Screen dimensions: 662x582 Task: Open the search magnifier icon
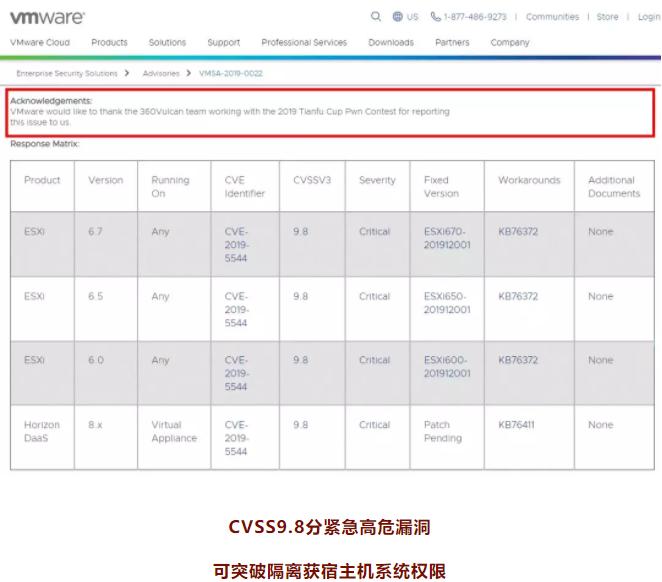[376, 16]
